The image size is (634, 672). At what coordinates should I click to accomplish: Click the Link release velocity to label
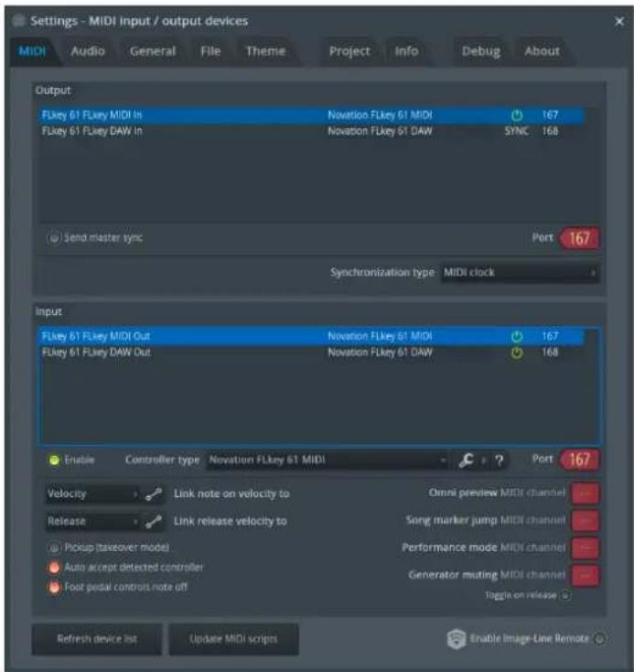231,522
